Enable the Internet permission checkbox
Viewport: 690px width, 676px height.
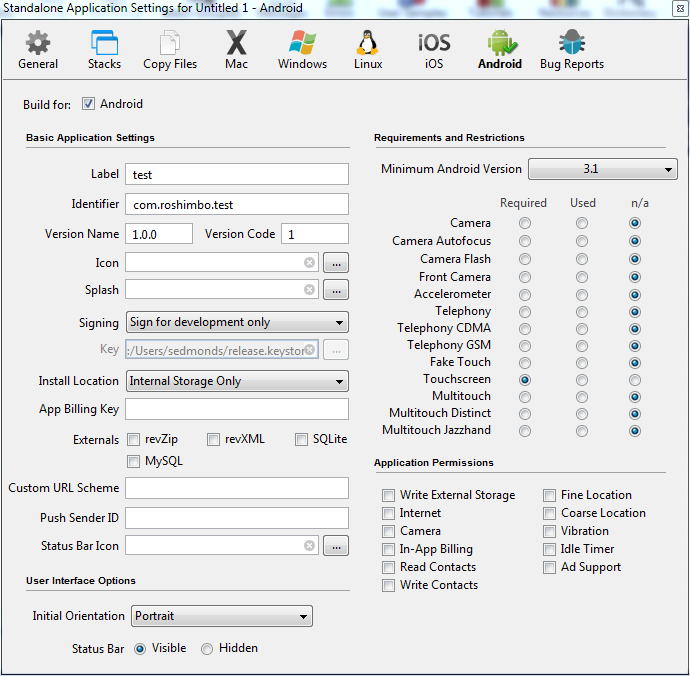pos(388,514)
